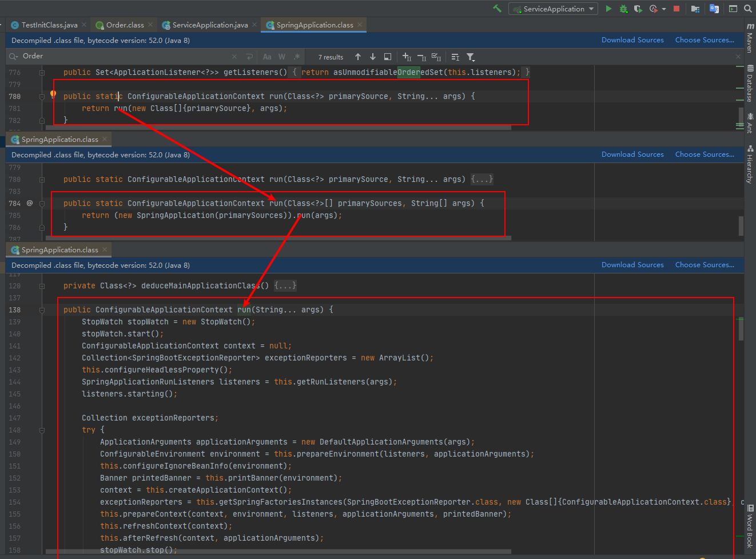756x559 pixels.
Task: Collapse the run method at line 784
Action: pos(42,204)
